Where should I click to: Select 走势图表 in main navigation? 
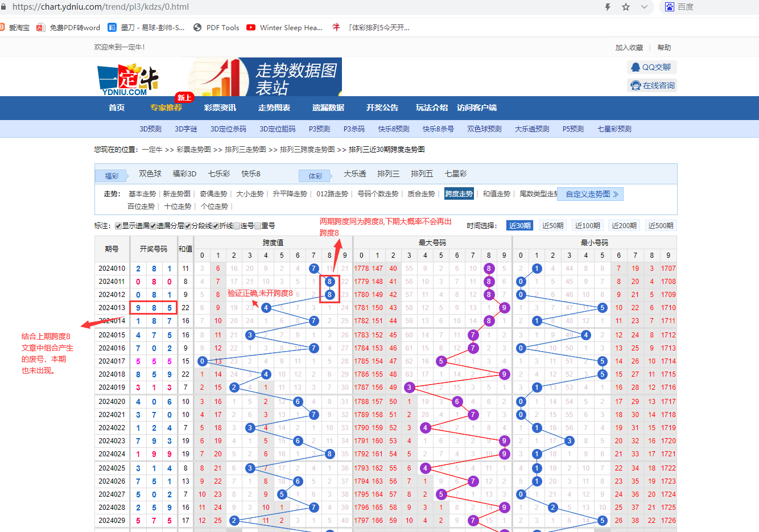[x=274, y=108]
